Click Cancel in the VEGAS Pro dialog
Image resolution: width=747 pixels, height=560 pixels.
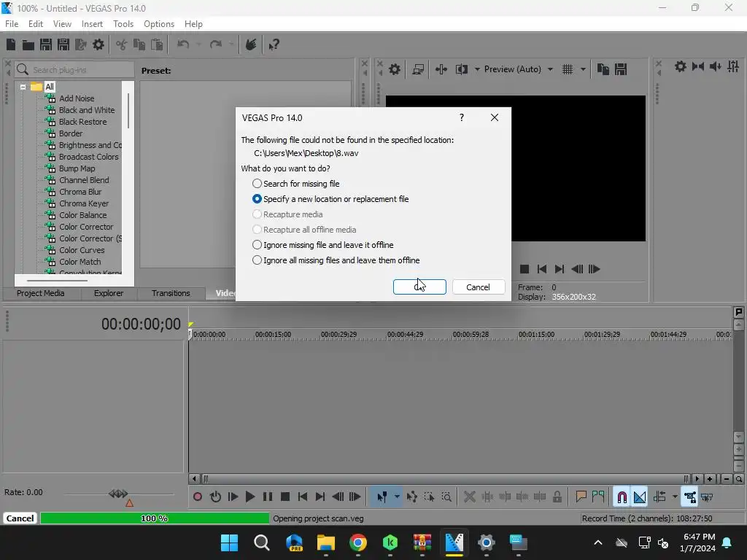click(x=479, y=287)
